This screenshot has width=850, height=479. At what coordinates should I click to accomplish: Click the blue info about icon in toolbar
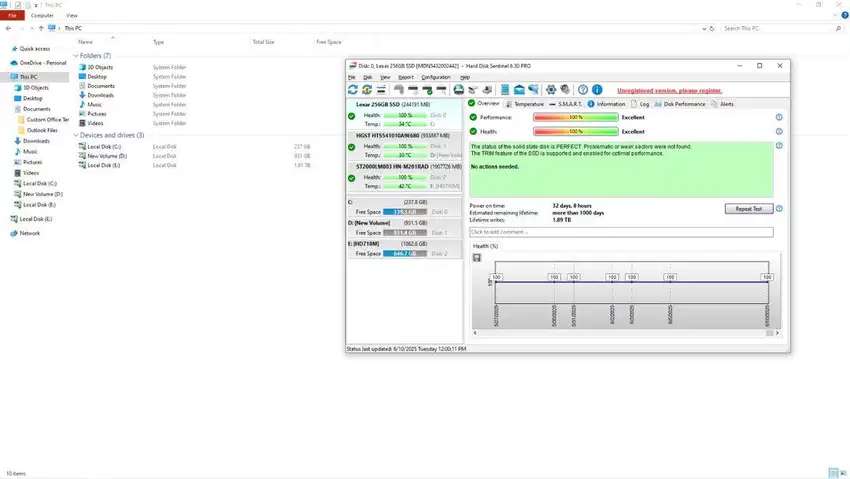tap(597, 90)
